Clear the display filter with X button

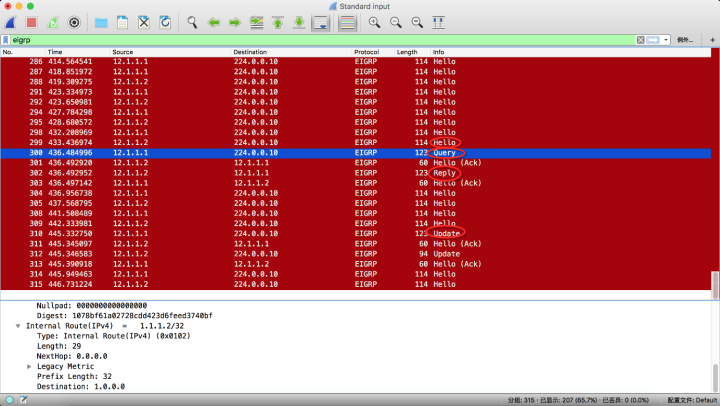(x=640, y=40)
